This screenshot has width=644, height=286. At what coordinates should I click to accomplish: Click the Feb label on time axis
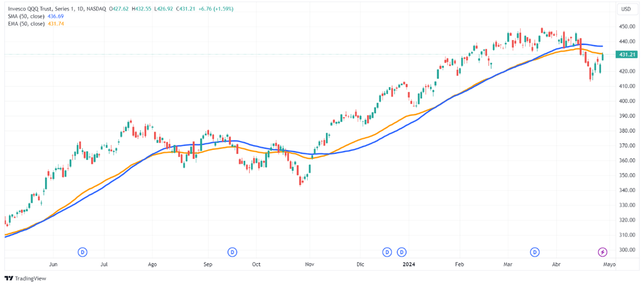(x=460, y=264)
